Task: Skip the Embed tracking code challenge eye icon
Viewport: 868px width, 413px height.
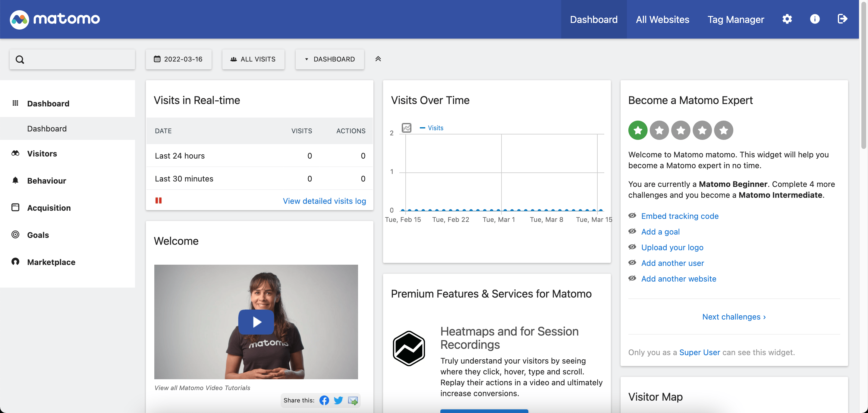Action: click(632, 216)
